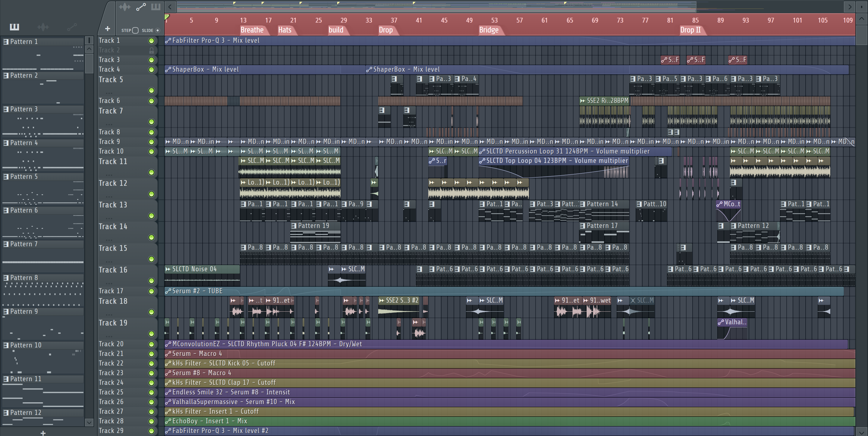Enable the STEP editing checkbox

pos(135,30)
